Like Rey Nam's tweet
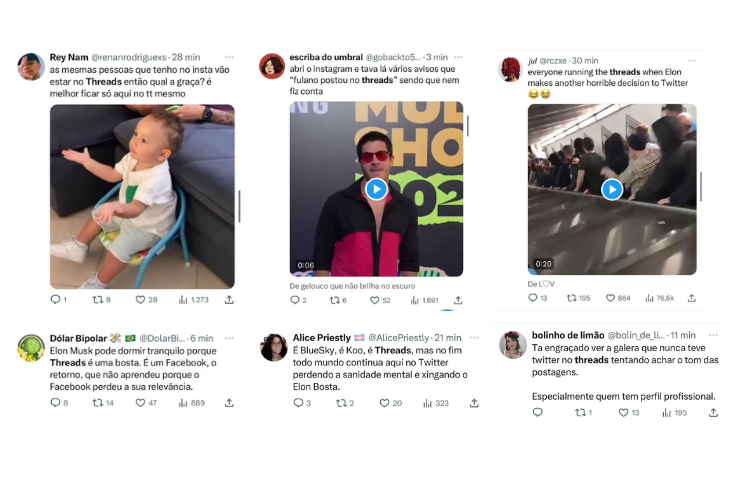Screen dimensions: 730x480 coord(140,299)
